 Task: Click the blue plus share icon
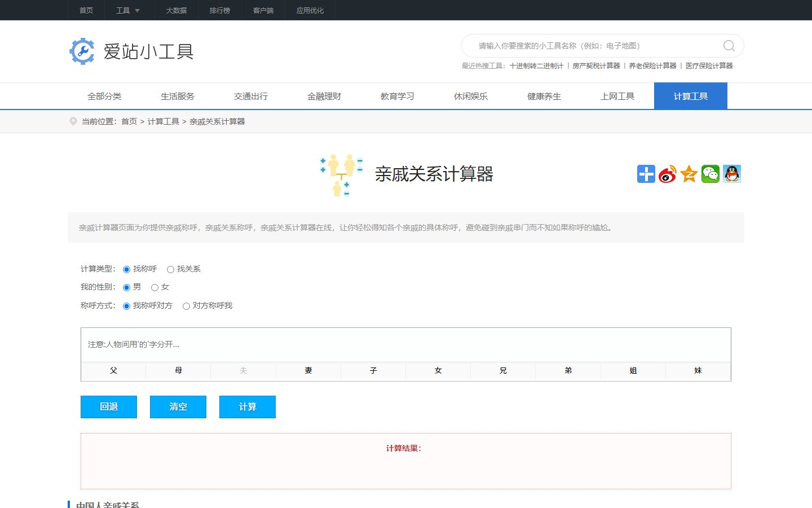coord(646,174)
